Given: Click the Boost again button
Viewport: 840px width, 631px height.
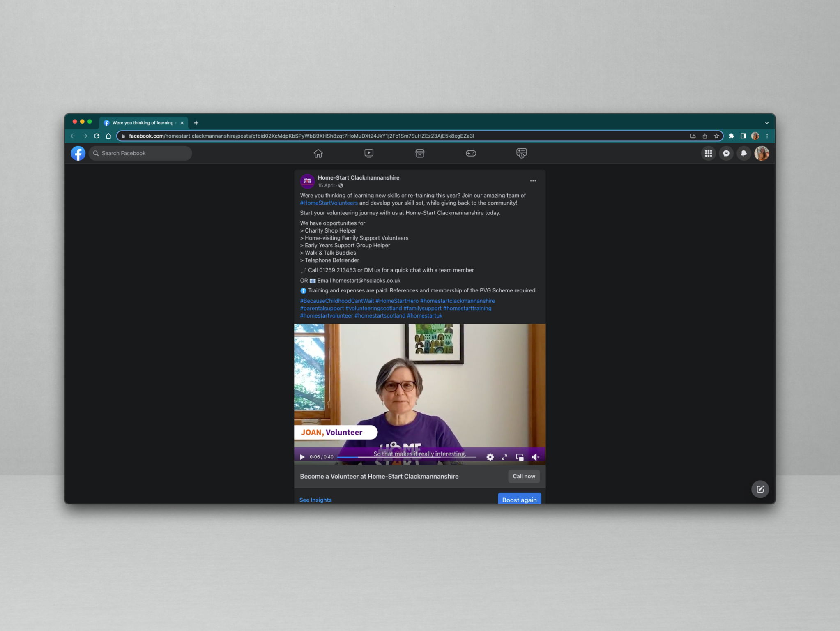Looking at the screenshot, I should [x=519, y=500].
